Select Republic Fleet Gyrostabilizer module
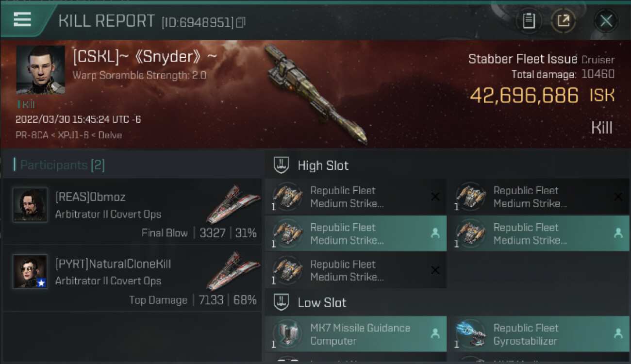631x364 pixels. 538,334
